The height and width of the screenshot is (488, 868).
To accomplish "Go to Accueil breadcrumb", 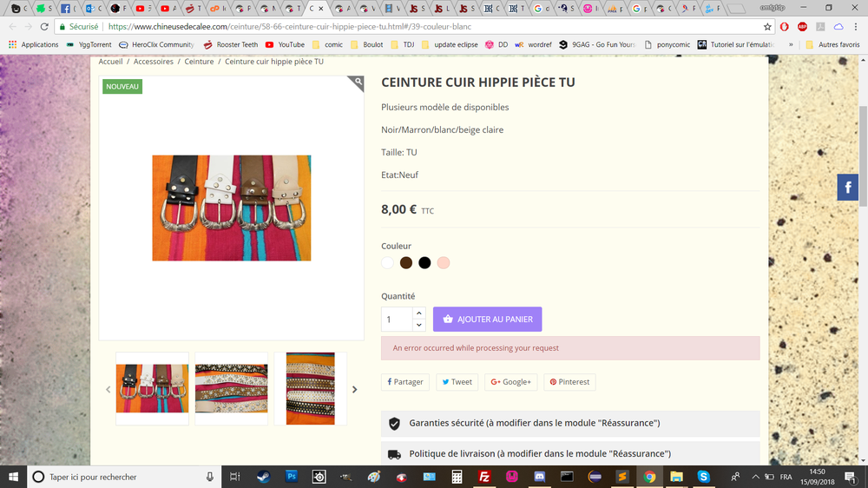I will (x=110, y=62).
